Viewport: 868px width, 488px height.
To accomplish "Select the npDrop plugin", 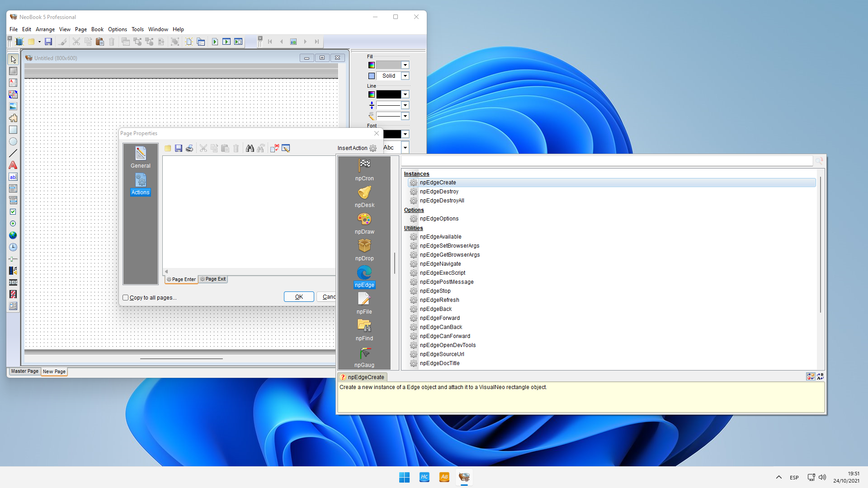I will click(x=364, y=250).
